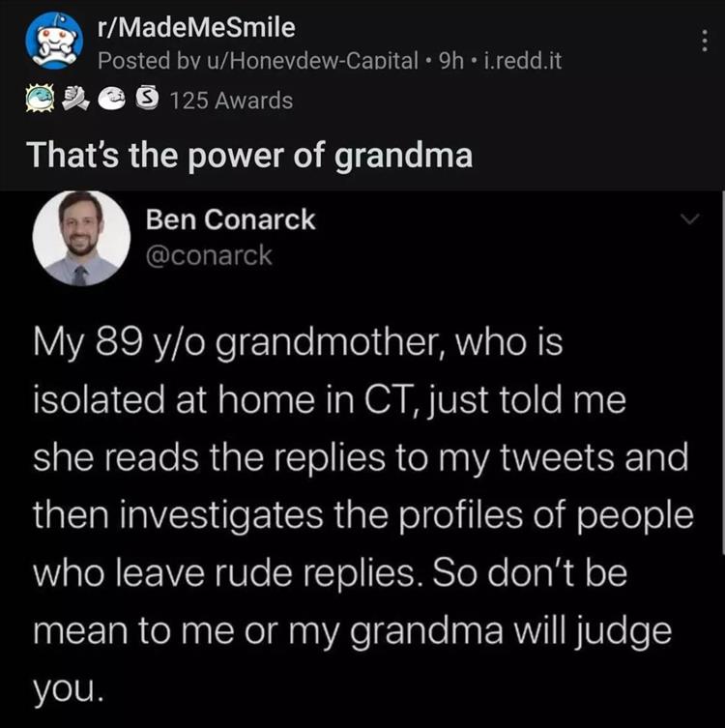The image size is (725, 728).
Task: Open the i.redd.it source link
Action: (x=521, y=60)
